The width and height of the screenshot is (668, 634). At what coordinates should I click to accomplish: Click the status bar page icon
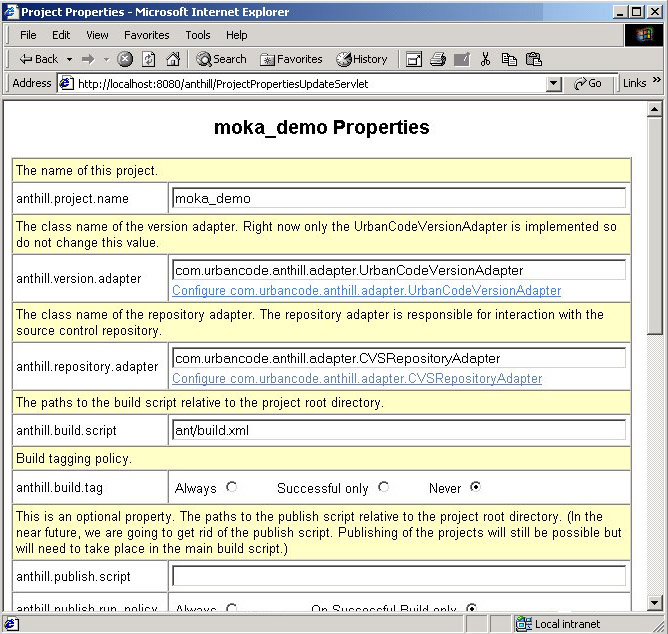coord(12,625)
